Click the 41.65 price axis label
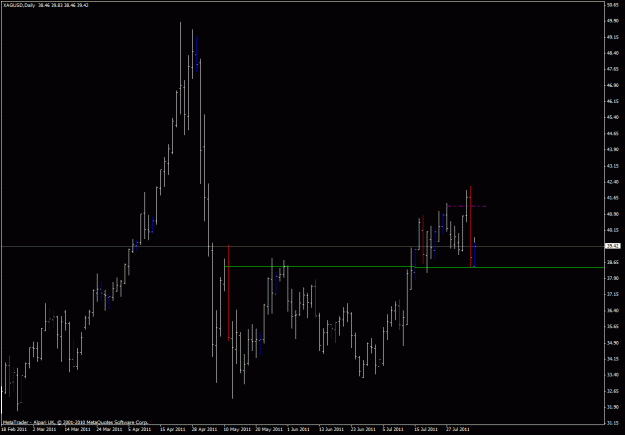Viewport: 625px width, 435px height. point(613,198)
